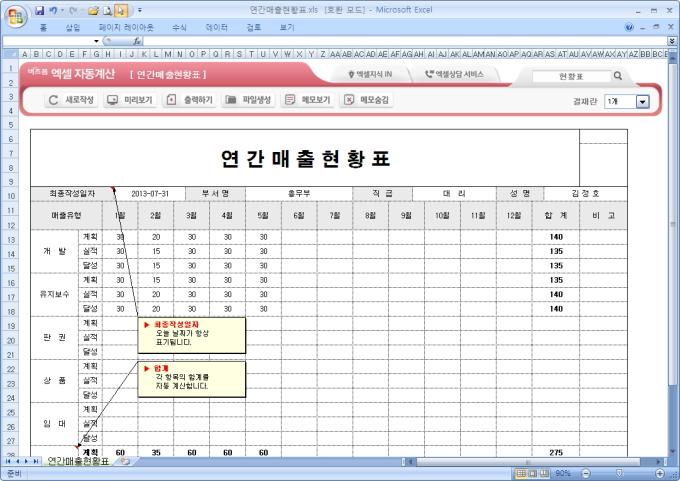Select the 합 계 column header
This screenshot has height=481, width=680.
[x=556, y=215]
